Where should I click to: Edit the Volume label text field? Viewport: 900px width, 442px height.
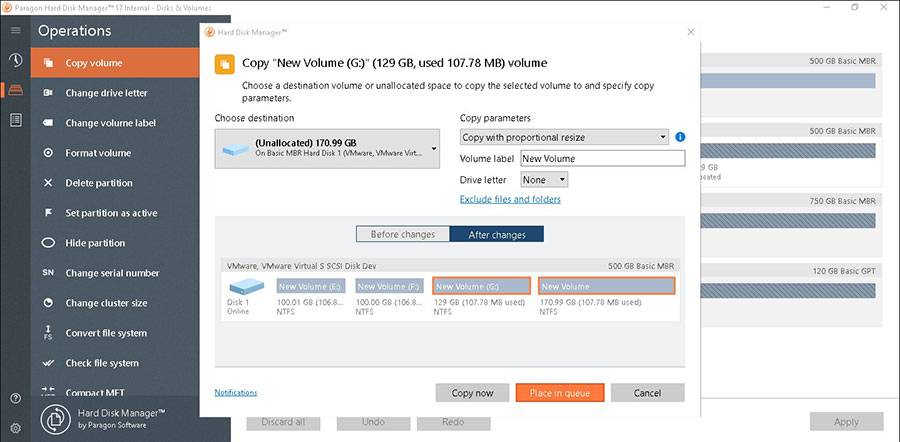click(603, 158)
